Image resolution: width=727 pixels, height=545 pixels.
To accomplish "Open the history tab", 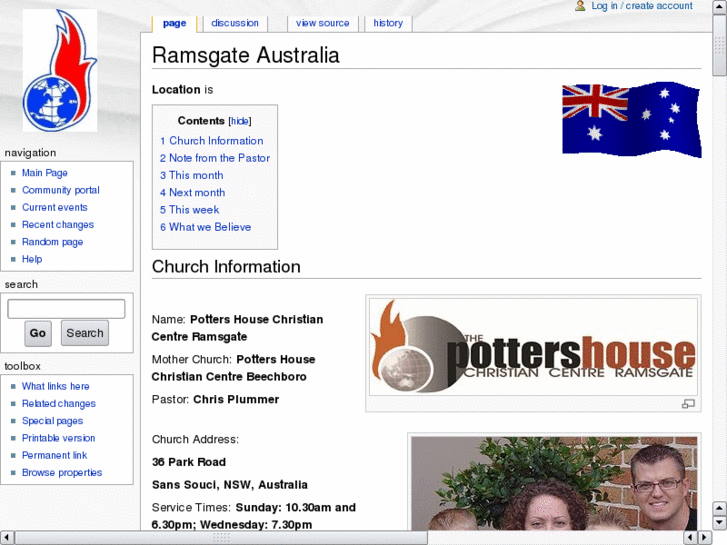I will pyautogui.click(x=388, y=23).
